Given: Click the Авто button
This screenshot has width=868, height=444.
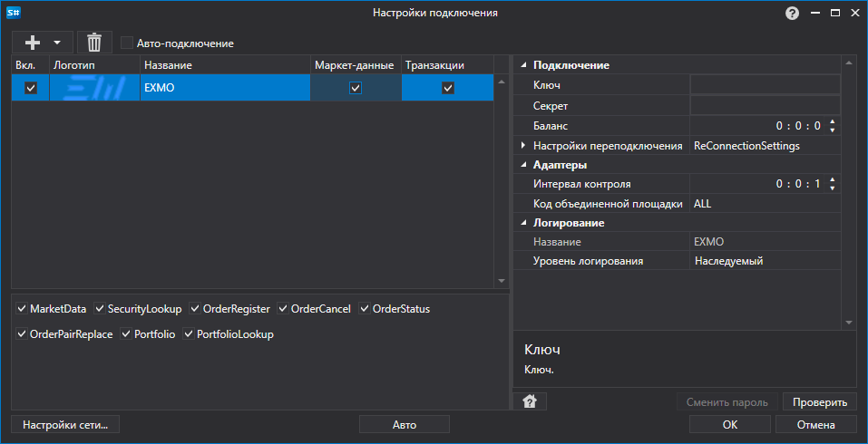Looking at the screenshot, I should 405,425.
